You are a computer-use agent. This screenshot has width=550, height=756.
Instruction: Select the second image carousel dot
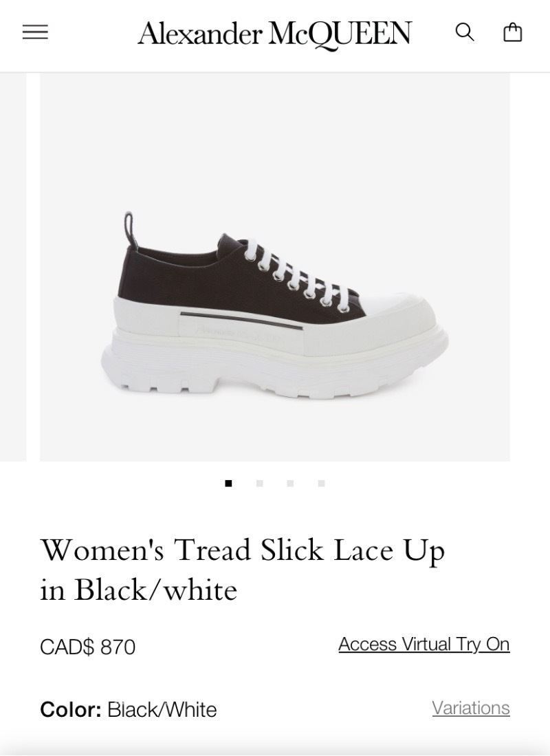click(x=259, y=483)
